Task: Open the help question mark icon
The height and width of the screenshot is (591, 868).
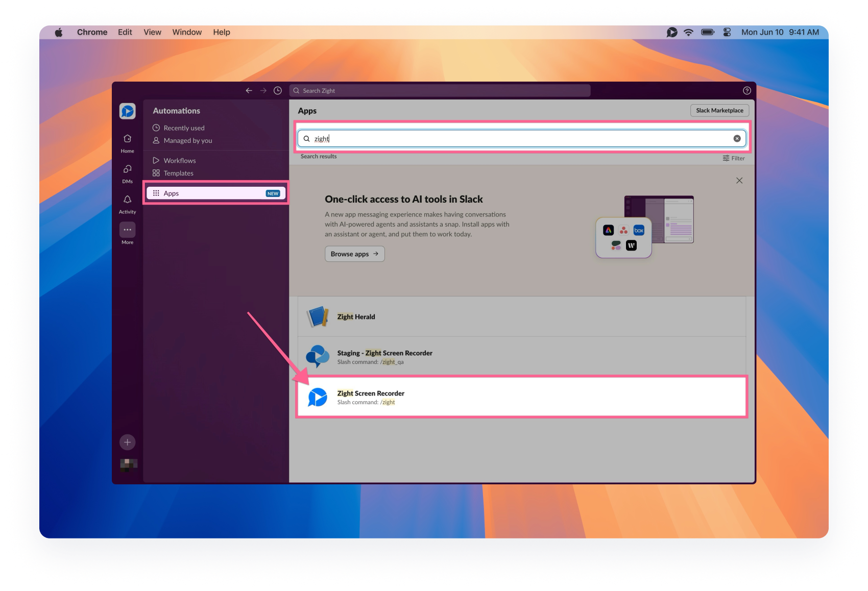Action: [746, 90]
